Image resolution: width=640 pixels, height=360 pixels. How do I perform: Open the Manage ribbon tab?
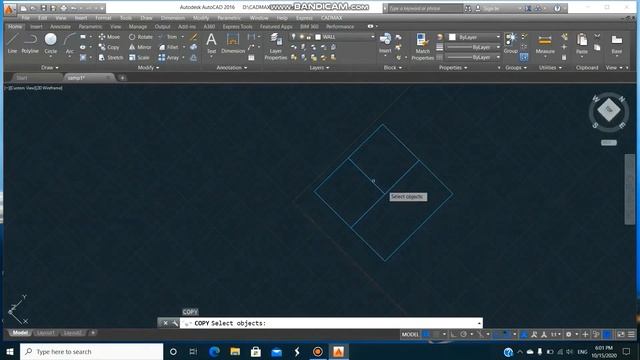point(138,27)
